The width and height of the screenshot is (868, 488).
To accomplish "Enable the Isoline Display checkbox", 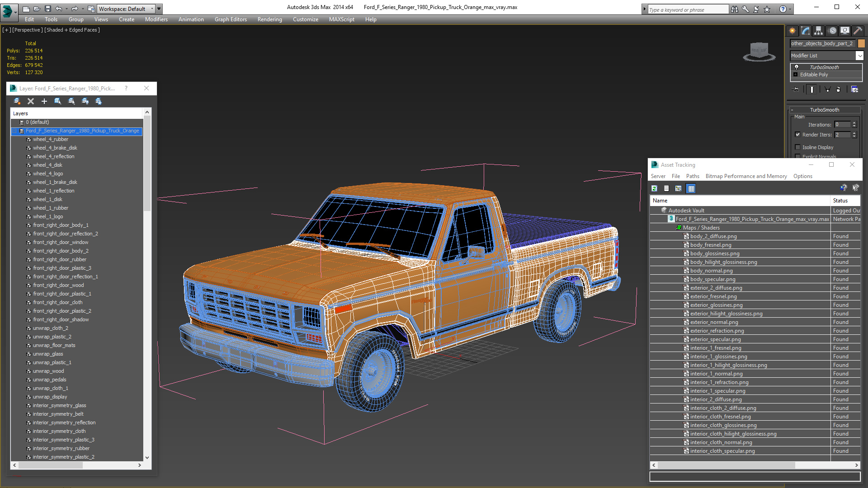I will (x=798, y=147).
